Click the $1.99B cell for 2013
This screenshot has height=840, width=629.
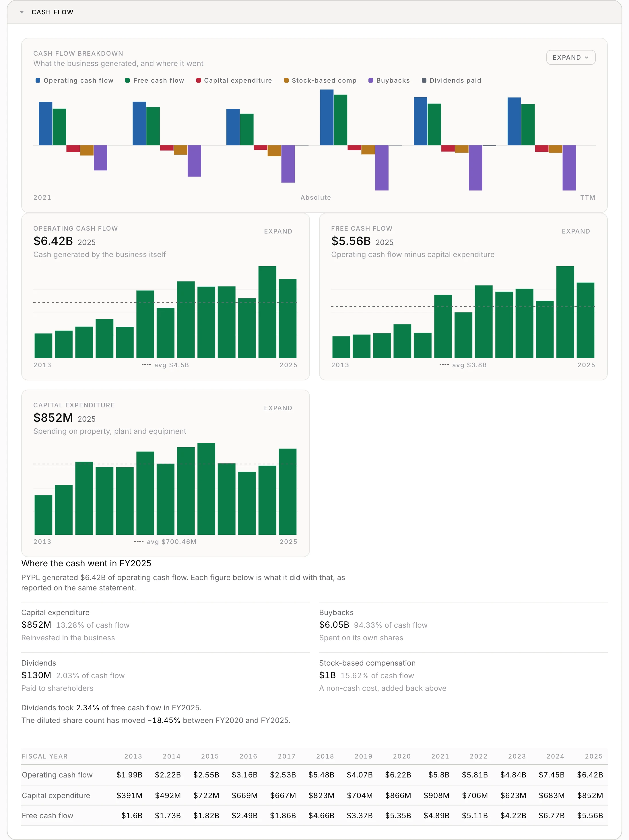tap(129, 775)
